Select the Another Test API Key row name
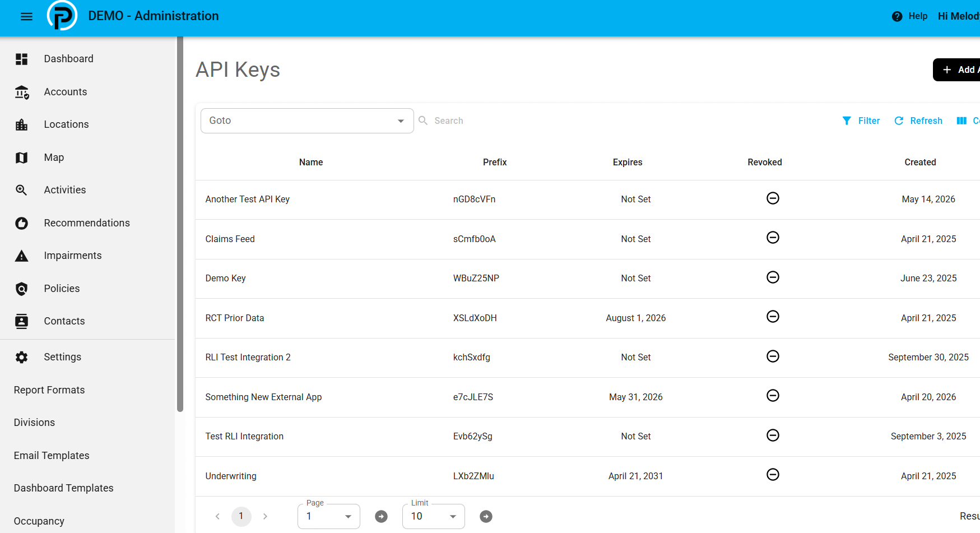This screenshot has height=533, width=980. [x=248, y=200]
